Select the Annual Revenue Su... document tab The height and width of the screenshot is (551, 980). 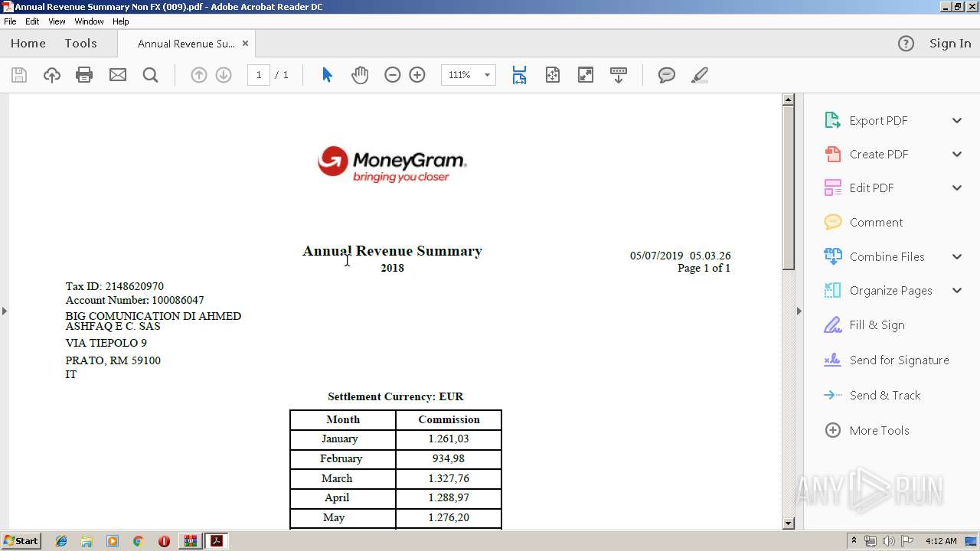[186, 44]
